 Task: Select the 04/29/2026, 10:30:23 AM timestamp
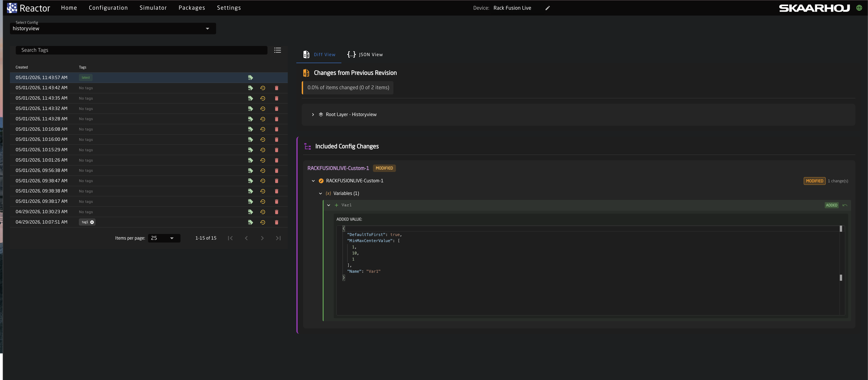click(41, 212)
